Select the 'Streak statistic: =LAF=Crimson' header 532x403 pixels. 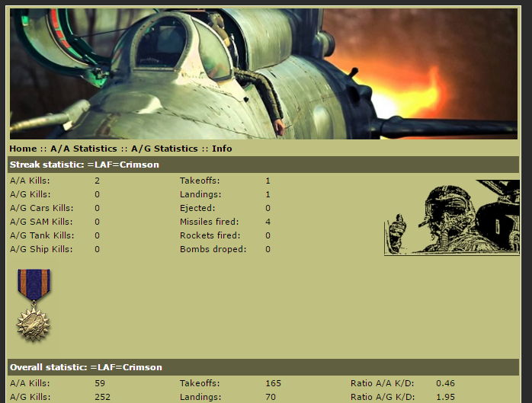click(x=263, y=165)
